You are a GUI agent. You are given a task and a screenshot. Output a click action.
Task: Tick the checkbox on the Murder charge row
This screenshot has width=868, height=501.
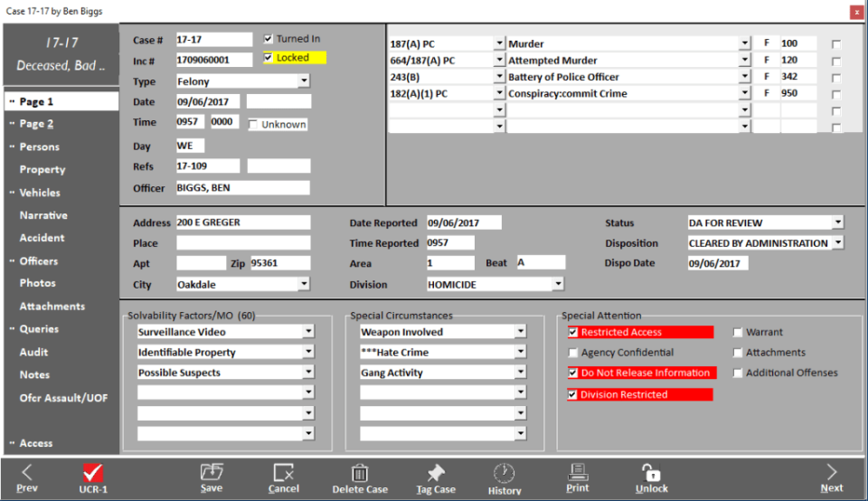(x=836, y=44)
